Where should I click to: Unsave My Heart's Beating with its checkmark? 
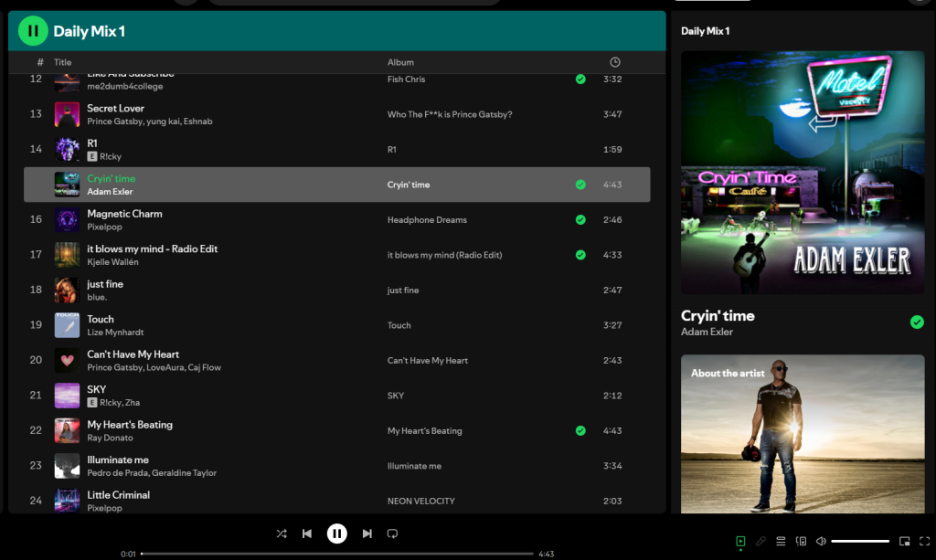pyautogui.click(x=580, y=430)
